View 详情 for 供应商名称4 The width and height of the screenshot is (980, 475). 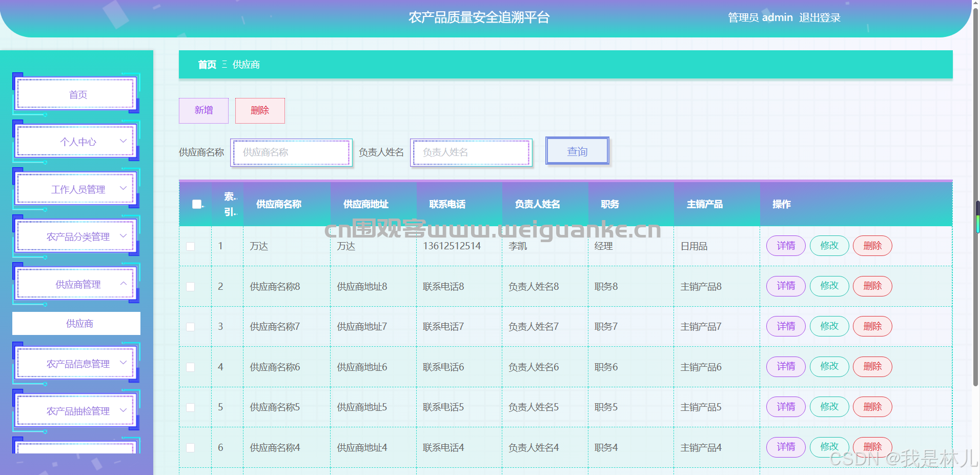[x=786, y=447]
